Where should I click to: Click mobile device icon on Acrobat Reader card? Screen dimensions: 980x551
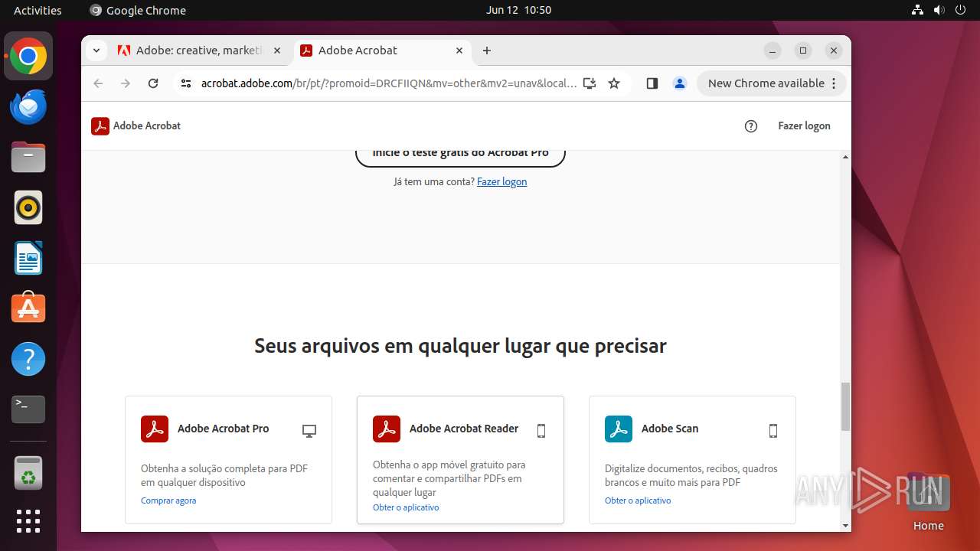541,431
